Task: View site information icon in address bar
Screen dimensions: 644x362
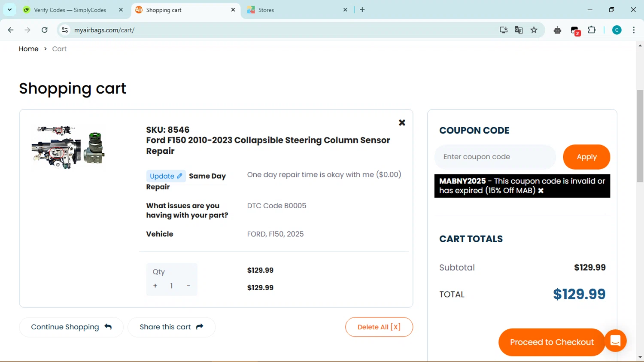Action: tap(65, 30)
